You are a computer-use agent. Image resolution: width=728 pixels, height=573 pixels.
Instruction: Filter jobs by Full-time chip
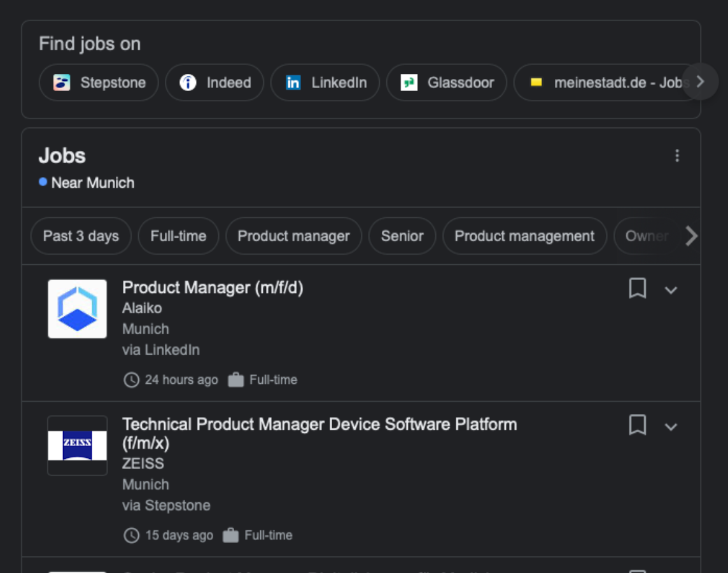(x=178, y=236)
